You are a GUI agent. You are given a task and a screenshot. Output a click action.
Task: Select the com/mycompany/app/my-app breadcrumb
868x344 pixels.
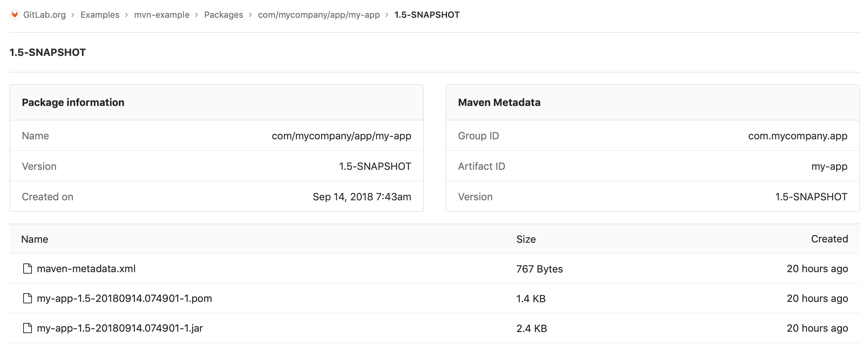(318, 15)
